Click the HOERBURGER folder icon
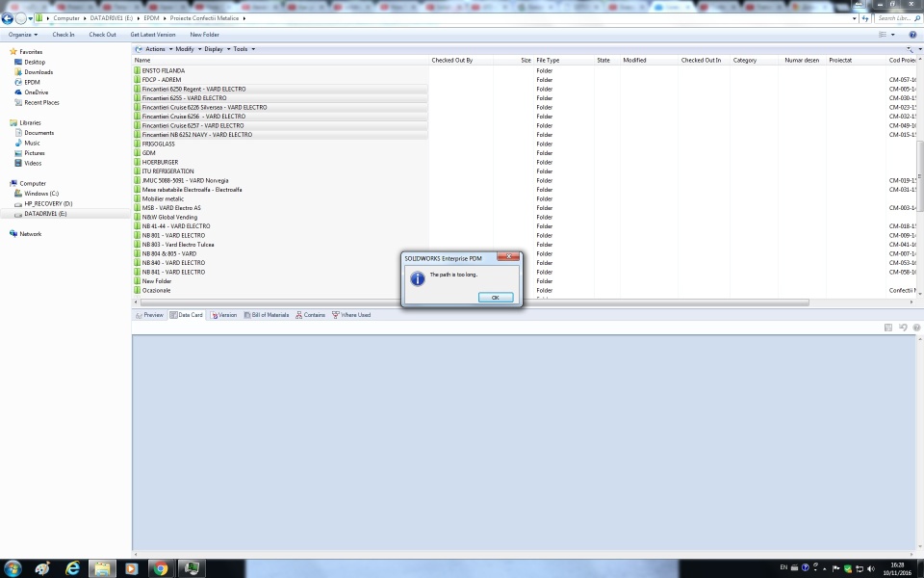 137,162
